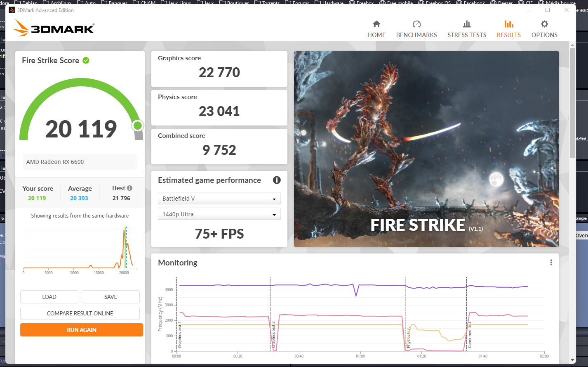This screenshot has height=367, width=588.
Task: Click the Physics test timeline marker
Action: (408, 337)
